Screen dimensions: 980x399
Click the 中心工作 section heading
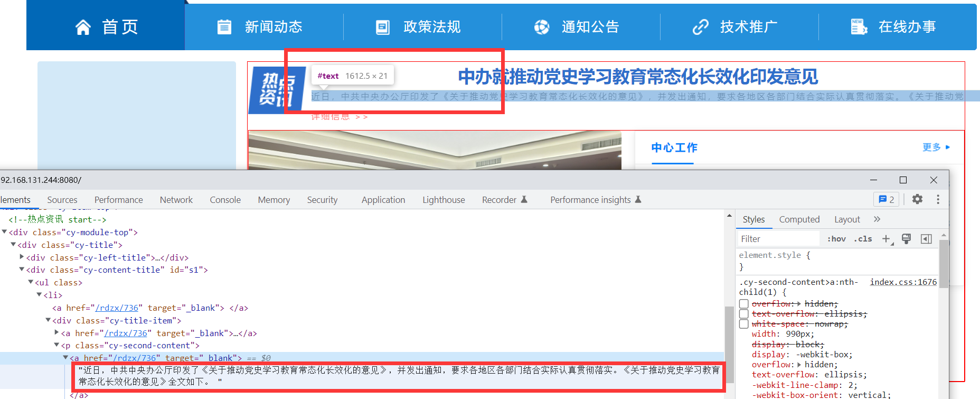coord(674,148)
